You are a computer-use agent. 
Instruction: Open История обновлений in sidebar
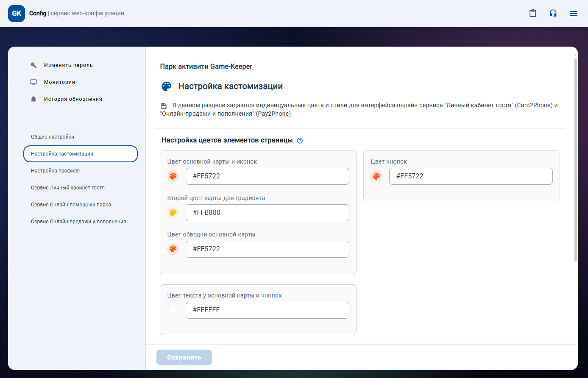[73, 99]
